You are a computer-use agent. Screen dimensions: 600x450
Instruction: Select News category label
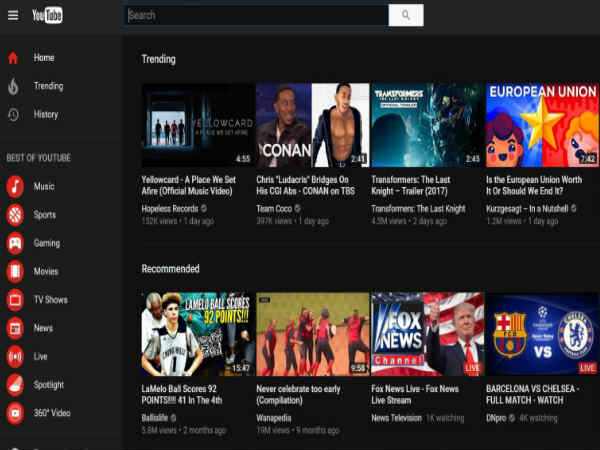pos(43,328)
